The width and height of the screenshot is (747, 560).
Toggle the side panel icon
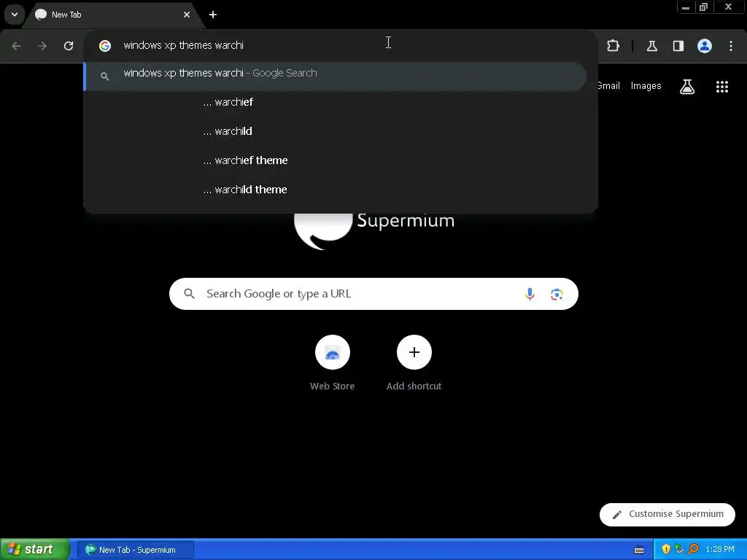coord(678,46)
